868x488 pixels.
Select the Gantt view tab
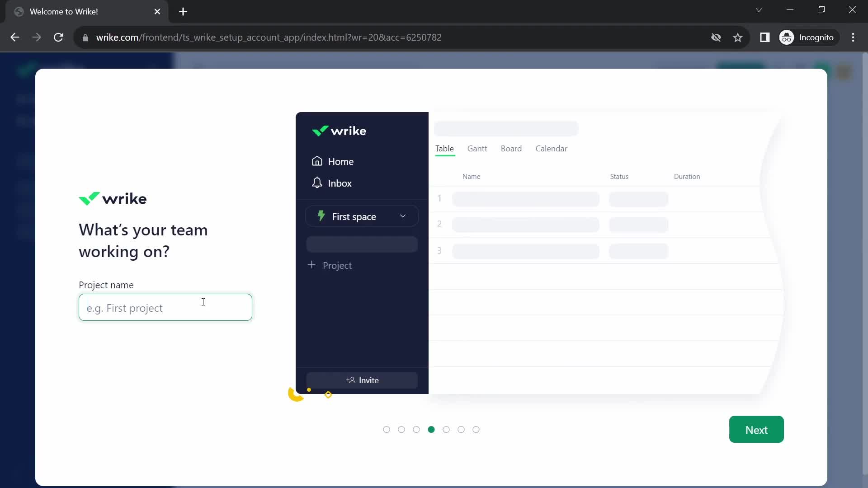(477, 149)
